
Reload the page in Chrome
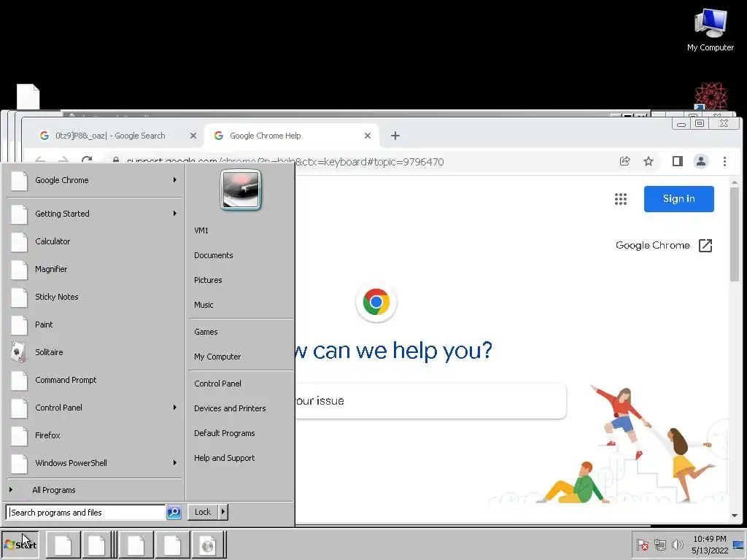click(87, 160)
